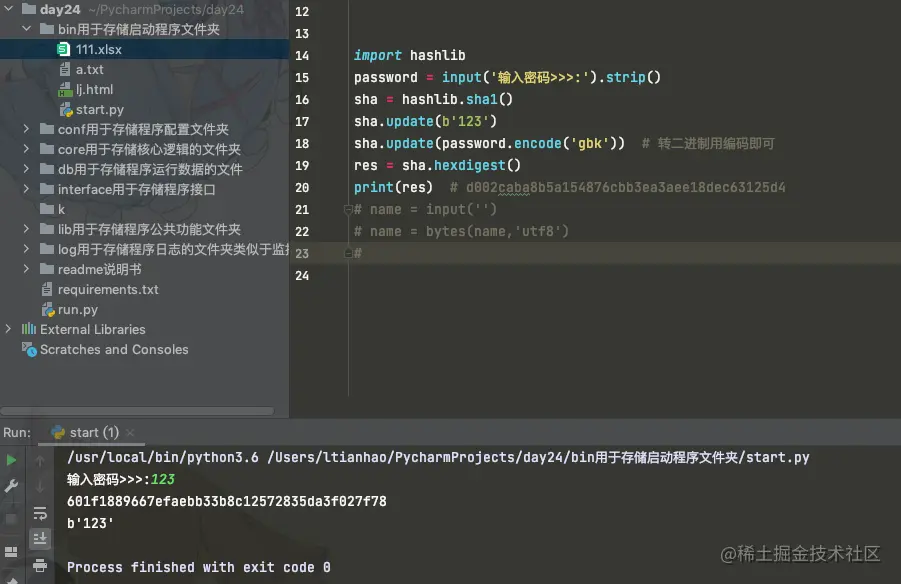
Task: Click the hash output 601f1889... in console
Action: [x=226, y=501]
